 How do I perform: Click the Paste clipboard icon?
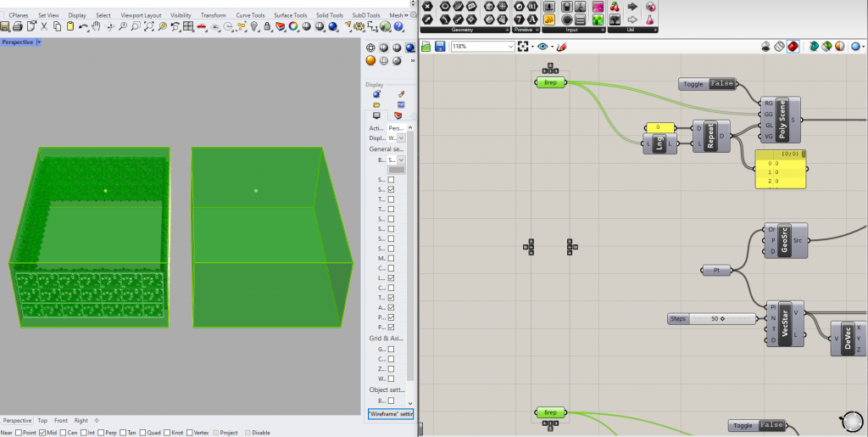pyautogui.click(x=70, y=26)
